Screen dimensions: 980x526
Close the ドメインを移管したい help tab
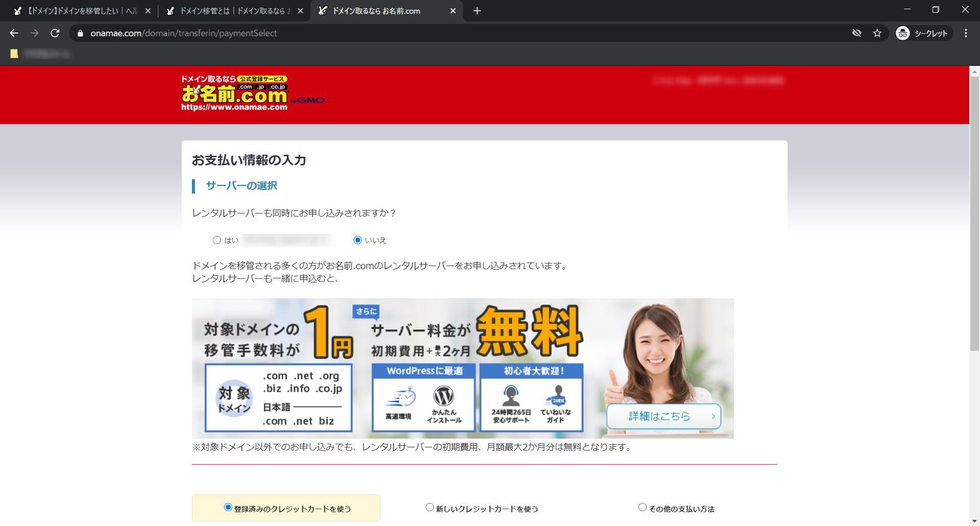point(148,11)
